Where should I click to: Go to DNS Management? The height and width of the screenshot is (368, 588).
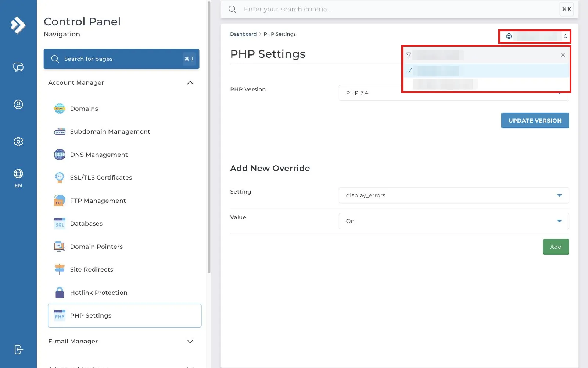point(125,155)
